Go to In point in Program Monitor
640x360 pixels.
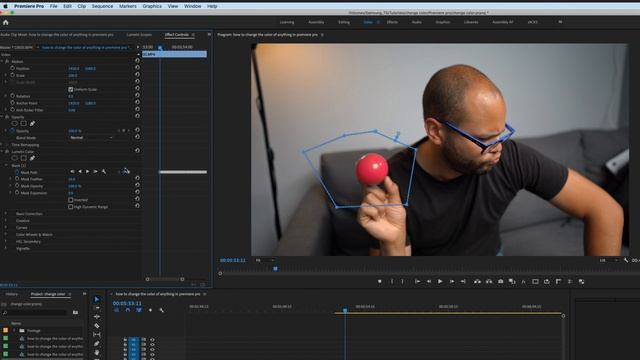(x=417, y=281)
